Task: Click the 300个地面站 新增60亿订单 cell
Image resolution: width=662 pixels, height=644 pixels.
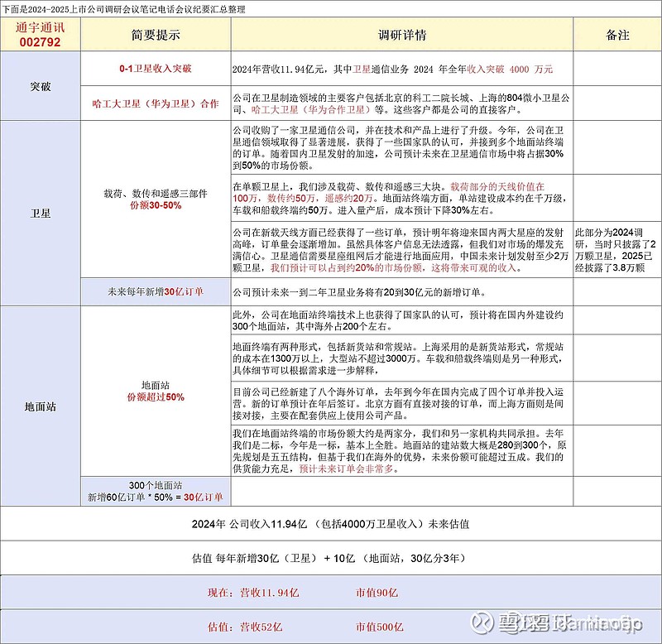Action: pyautogui.click(x=156, y=491)
